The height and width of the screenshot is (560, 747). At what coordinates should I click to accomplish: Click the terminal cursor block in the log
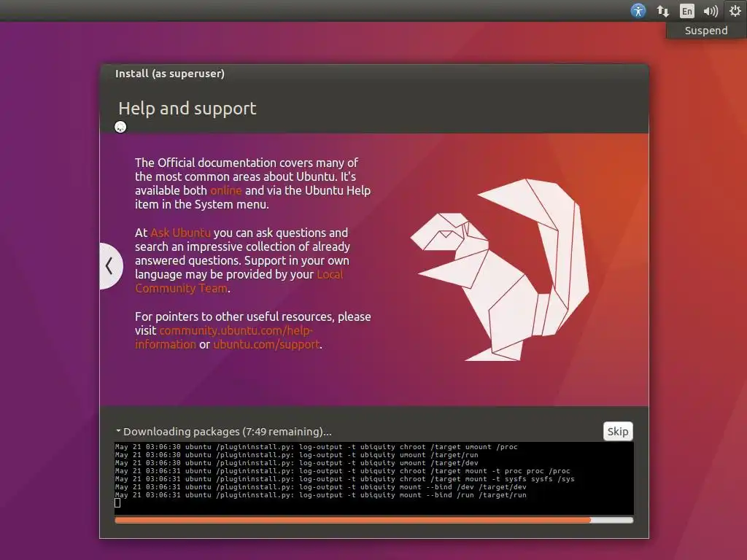click(x=117, y=503)
